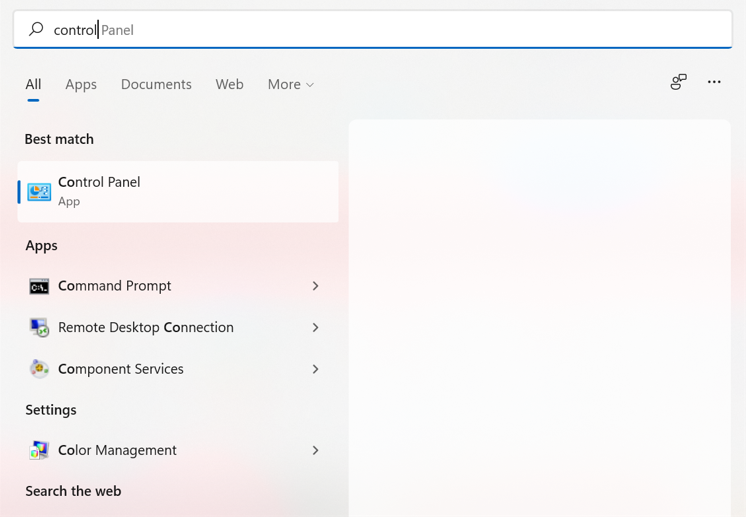Switch to the Web filter tab
This screenshot has width=746, height=520.
(229, 84)
